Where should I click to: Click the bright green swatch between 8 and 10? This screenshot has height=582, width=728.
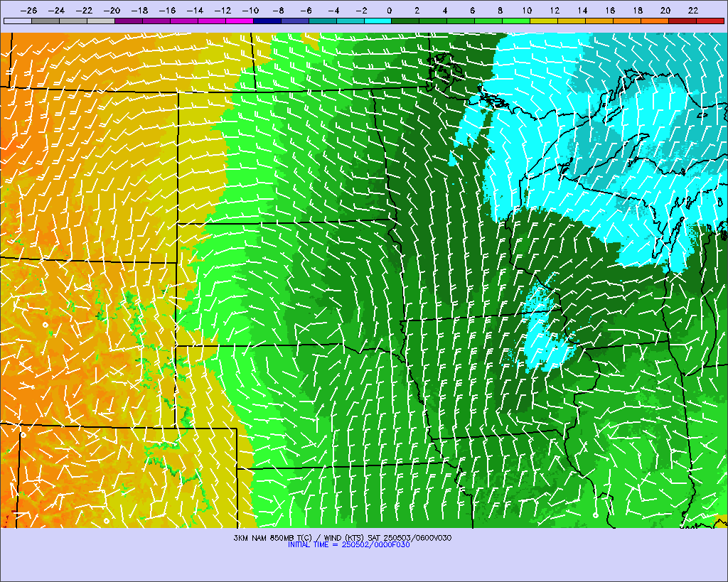(x=517, y=21)
